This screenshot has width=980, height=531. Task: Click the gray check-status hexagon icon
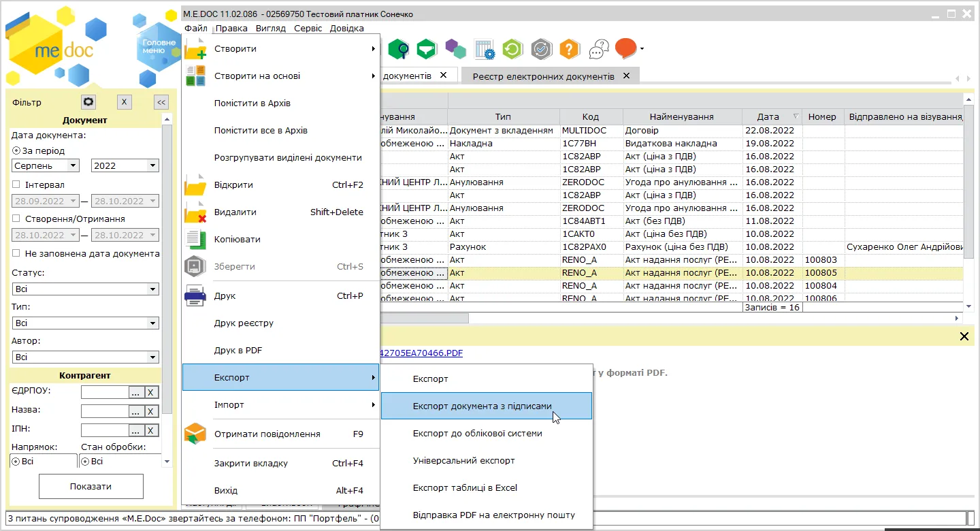[541, 49]
